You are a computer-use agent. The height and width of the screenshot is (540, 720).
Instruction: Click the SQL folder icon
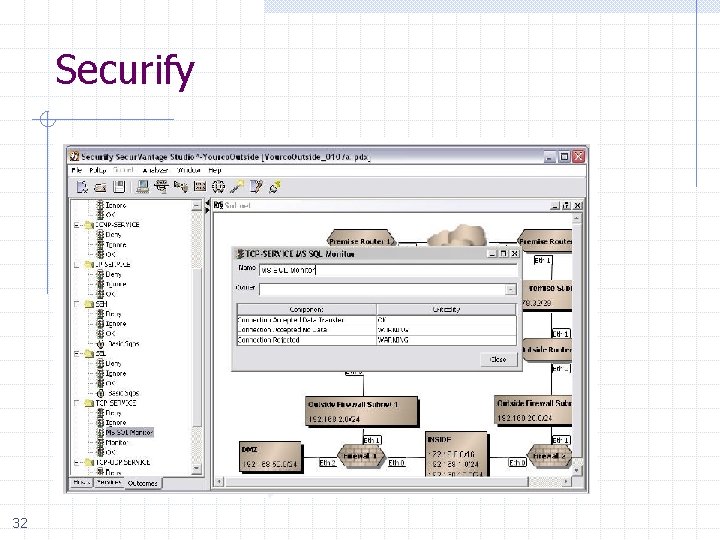pyautogui.click(x=89, y=354)
